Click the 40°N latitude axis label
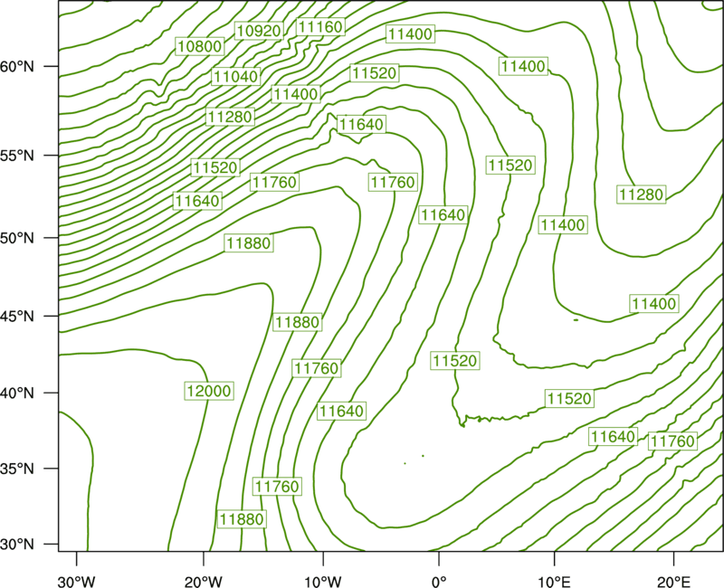The width and height of the screenshot is (724, 588). click(x=17, y=394)
